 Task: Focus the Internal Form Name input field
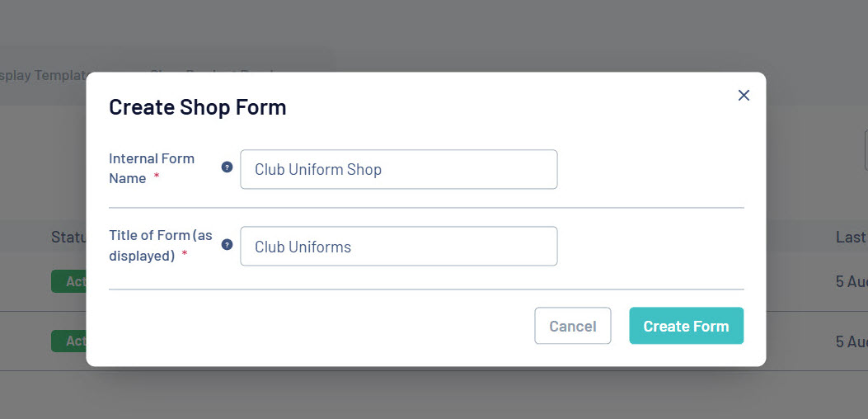click(398, 169)
